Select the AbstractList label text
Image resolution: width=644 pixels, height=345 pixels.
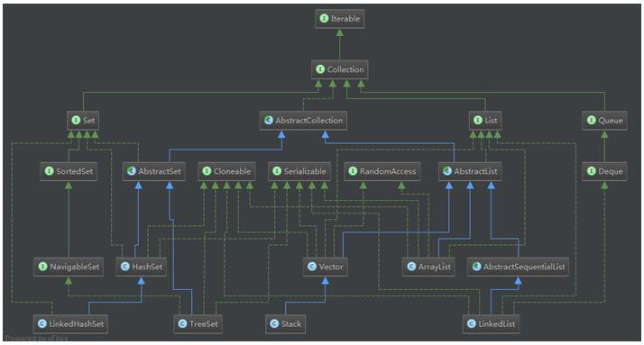(475, 171)
